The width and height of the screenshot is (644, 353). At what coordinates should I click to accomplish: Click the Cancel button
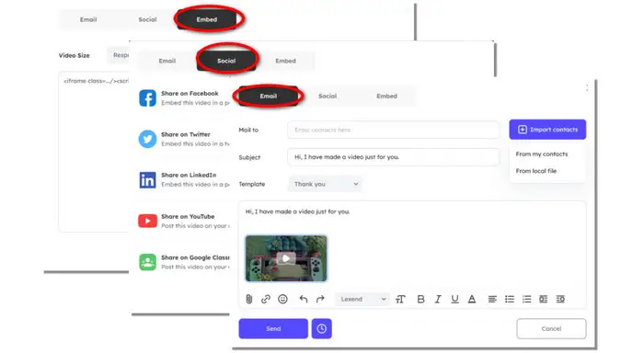551,329
